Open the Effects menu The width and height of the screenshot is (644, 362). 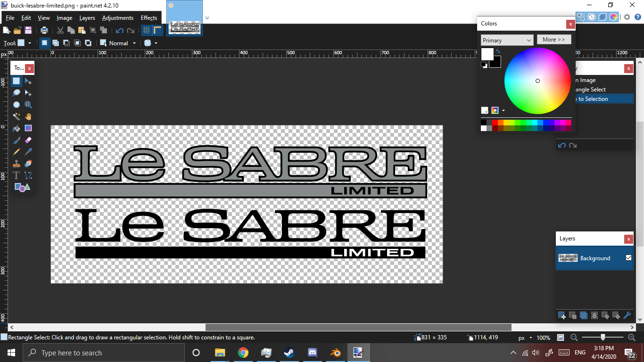[x=149, y=18]
